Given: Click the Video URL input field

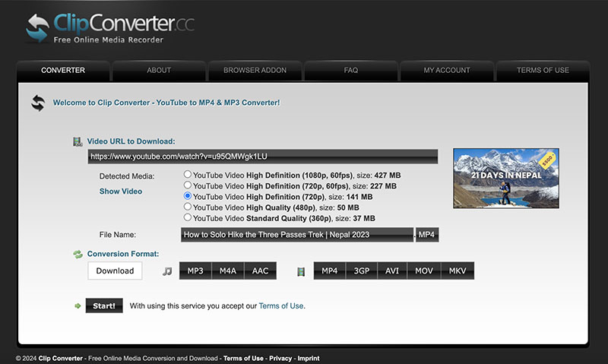Looking at the screenshot, I should coord(263,157).
